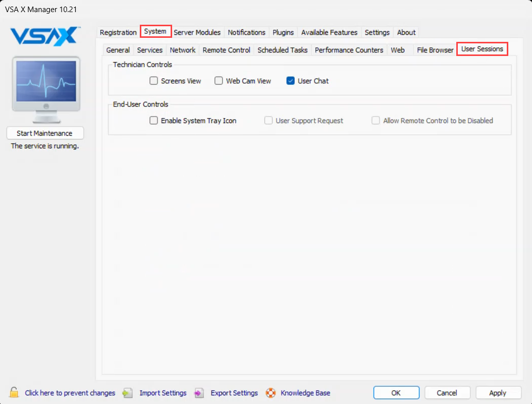Open the Notifications tab
532x404 pixels.
click(247, 32)
